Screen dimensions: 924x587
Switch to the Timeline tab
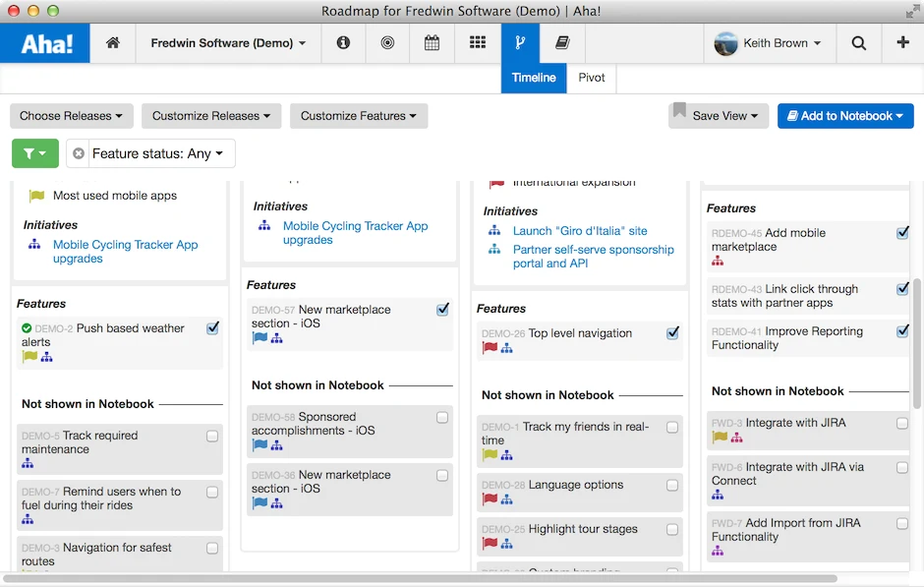click(x=534, y=78)
